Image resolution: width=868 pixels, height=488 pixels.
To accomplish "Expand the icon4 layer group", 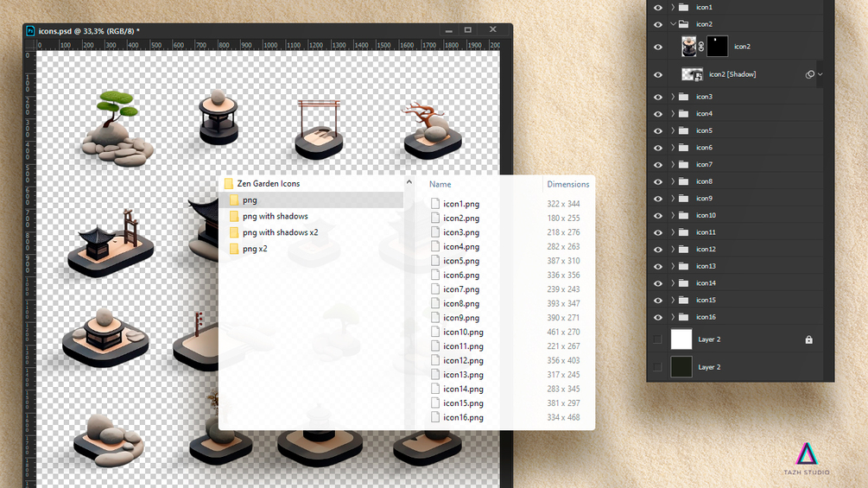I will click(x=673, y=113).
